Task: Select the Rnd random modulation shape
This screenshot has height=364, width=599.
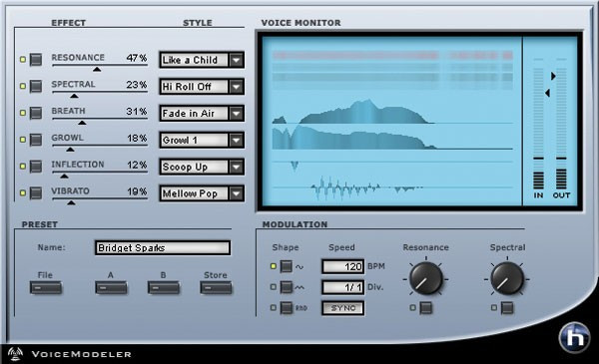Action: click(287, 307)
